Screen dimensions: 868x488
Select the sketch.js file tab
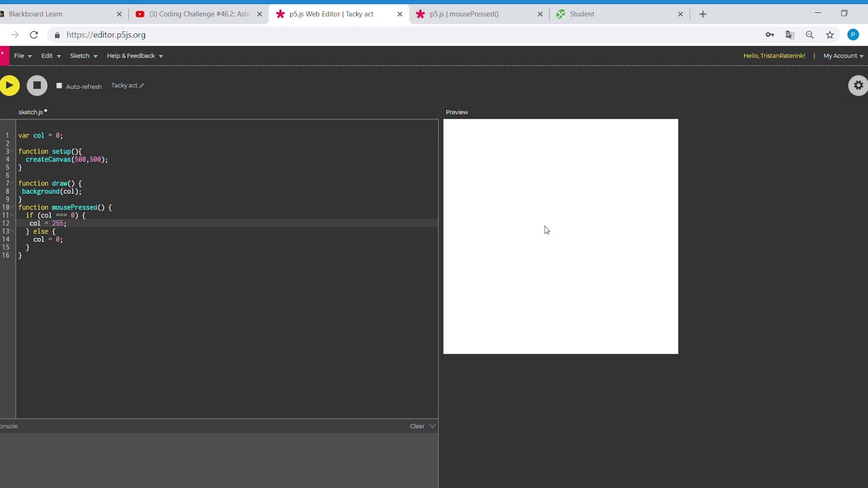(x=31, y=112)
